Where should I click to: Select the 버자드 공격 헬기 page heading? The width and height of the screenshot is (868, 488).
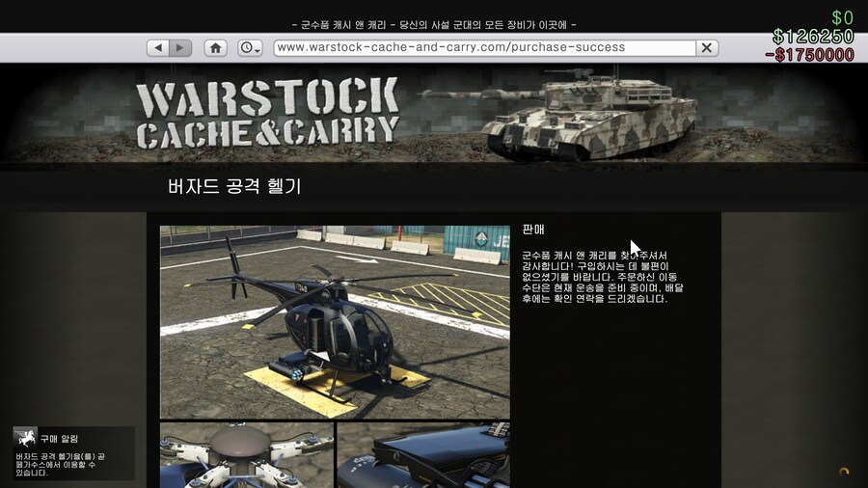[234, 187]
